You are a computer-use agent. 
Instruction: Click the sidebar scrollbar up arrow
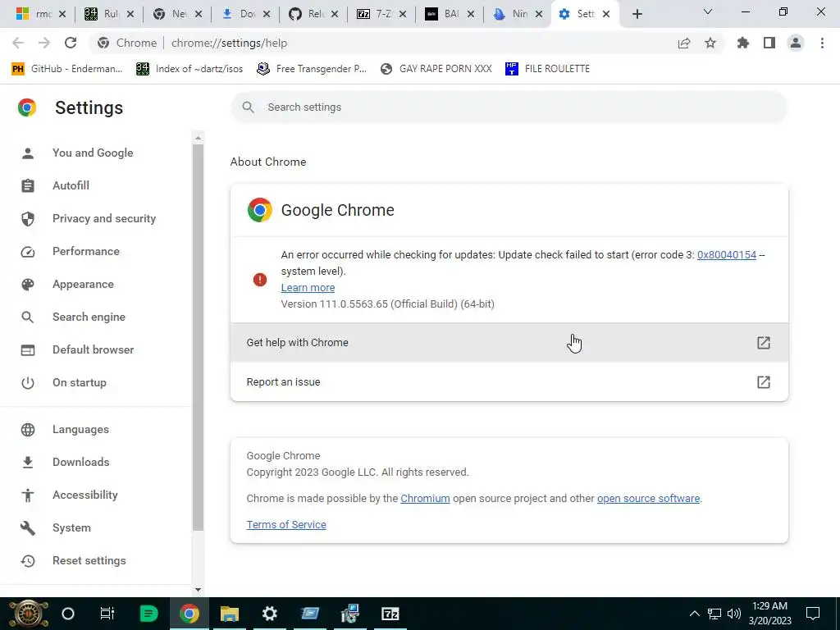pyautogui.click(x=199, y=138)
